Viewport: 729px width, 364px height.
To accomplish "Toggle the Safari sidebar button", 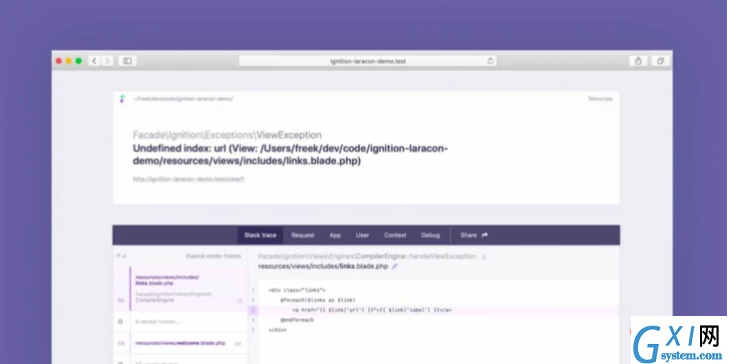I will tap(127, 61).
